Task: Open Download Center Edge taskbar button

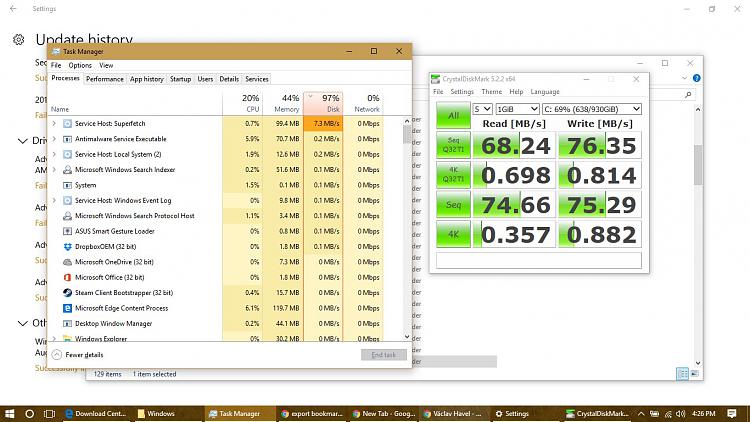Action: (97, 413)
